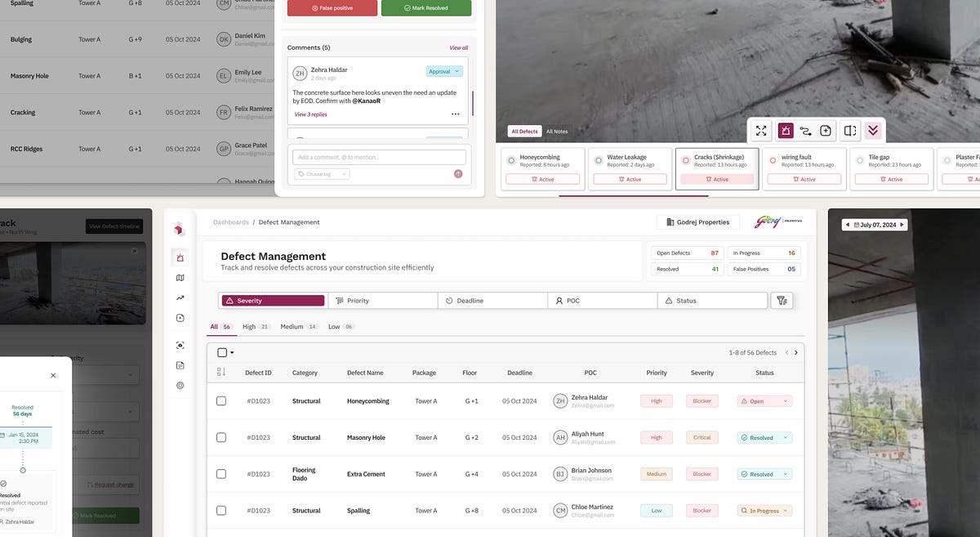980x537 pixels.
Task: Go to the previous page of defects
Action: [786, 352]
